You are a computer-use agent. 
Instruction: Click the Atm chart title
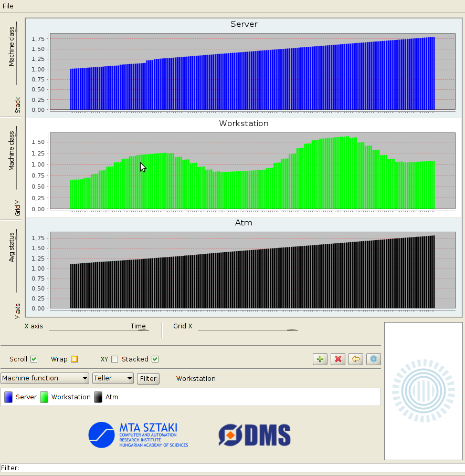(x=244, y=223)
